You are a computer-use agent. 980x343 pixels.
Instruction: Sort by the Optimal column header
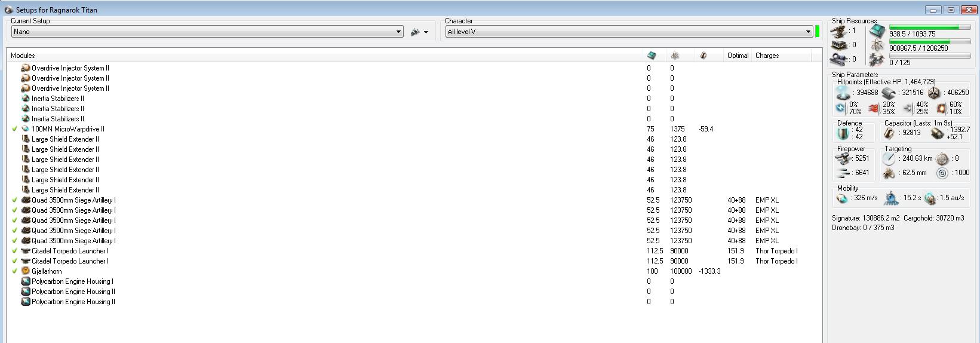(738, 56)
